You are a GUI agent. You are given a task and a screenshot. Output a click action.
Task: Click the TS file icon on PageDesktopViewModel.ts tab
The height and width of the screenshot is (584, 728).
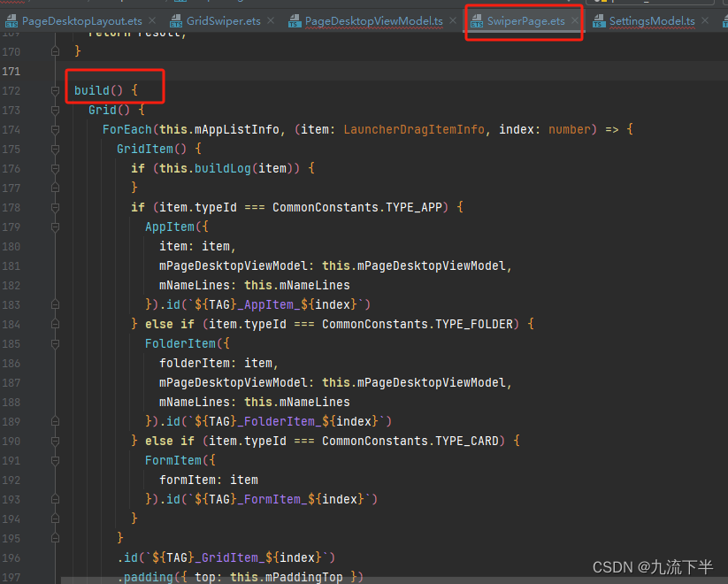pos(295,21)
